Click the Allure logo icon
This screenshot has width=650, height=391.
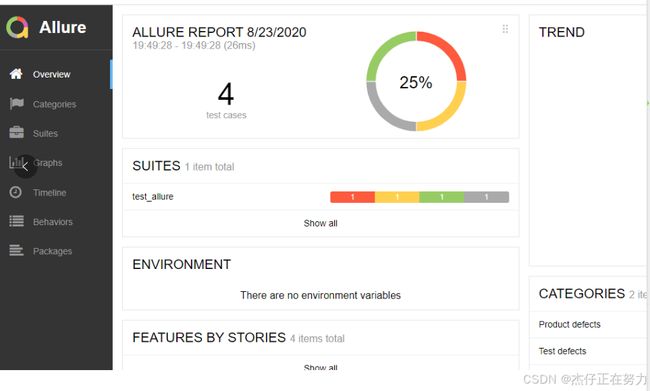[x=17, y=27]
